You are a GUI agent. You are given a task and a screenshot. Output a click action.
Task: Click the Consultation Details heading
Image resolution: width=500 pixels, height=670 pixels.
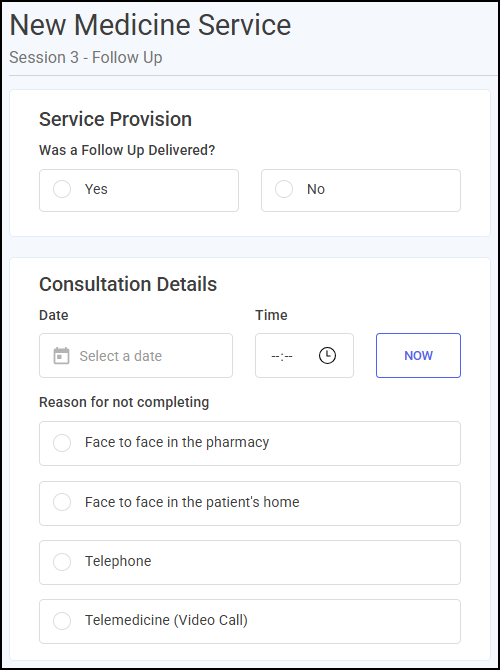pyautogui.click(x=128, y=284)
